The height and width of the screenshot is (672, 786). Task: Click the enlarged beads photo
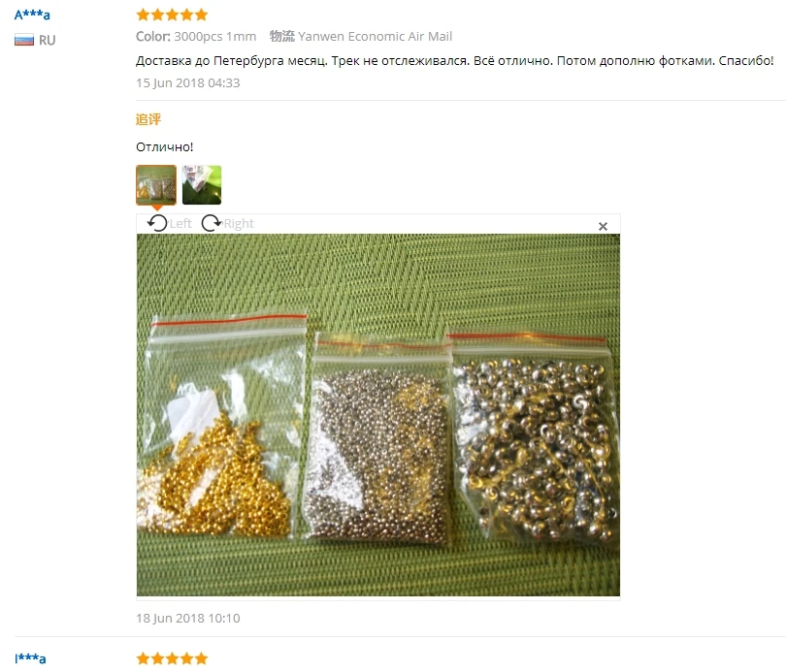[378, 415]
